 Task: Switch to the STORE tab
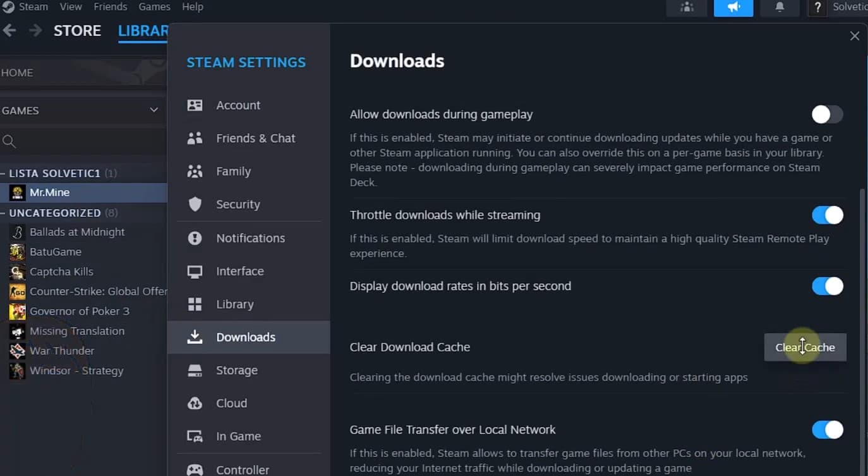click(77, 30)
